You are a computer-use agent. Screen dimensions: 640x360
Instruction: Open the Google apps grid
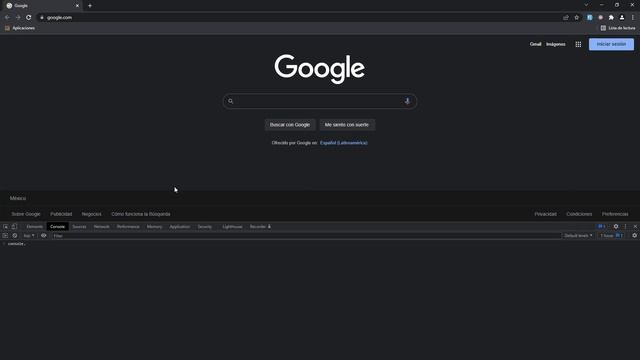point(578,44)
